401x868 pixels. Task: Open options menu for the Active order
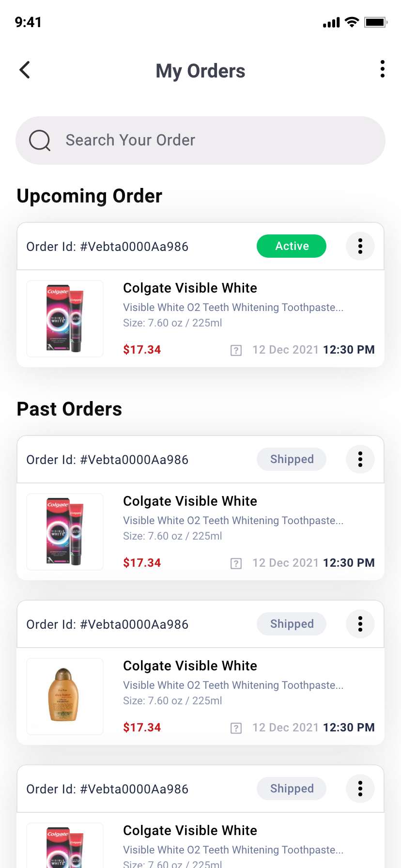[360, 246]
